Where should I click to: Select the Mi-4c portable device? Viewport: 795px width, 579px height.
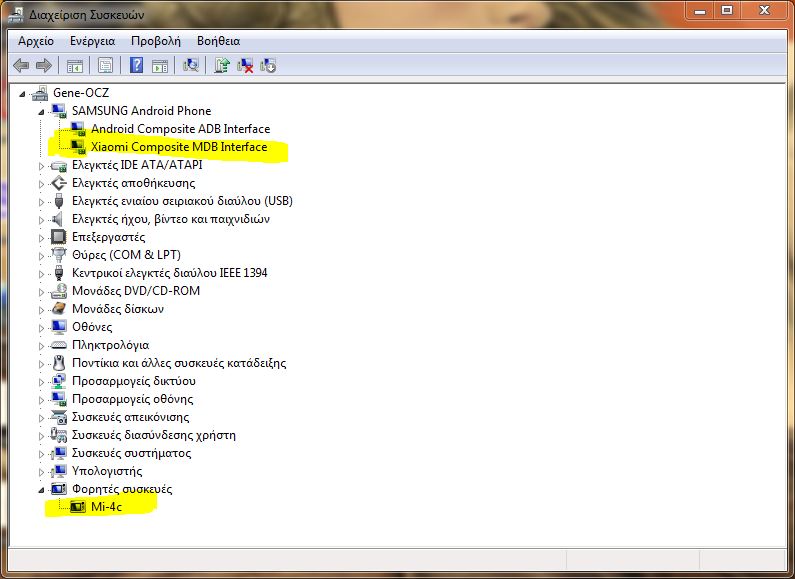106,507
